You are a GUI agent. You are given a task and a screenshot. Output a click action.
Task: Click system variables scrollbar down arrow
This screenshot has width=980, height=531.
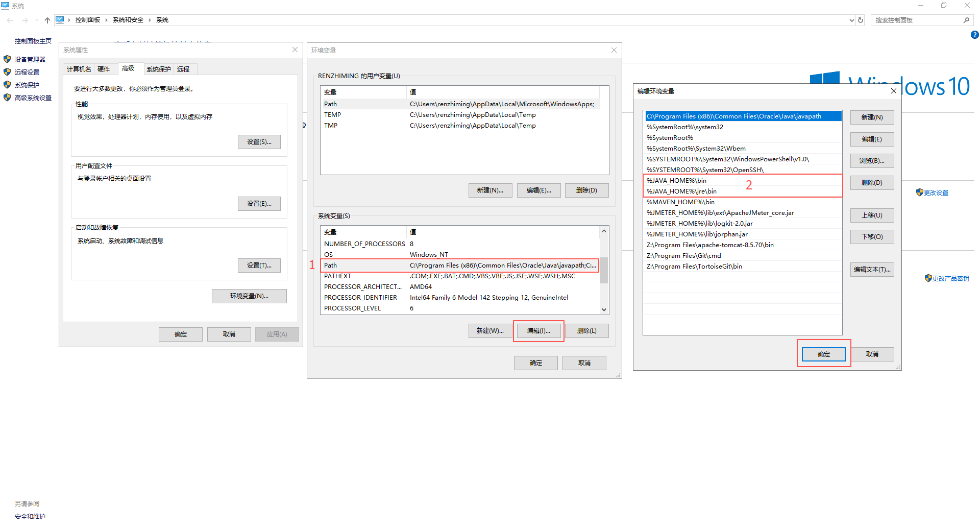point(604,309)
